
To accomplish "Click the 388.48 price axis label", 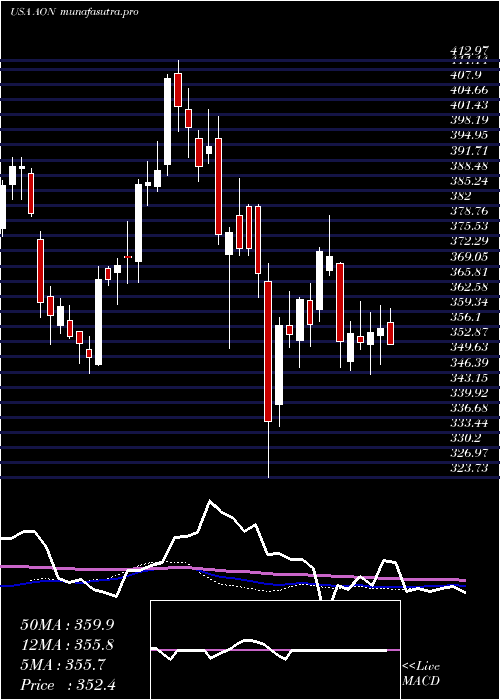I will [x=469, y=166].
